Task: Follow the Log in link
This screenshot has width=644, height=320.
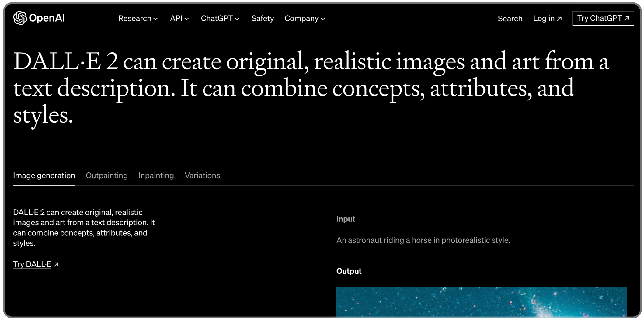Action: 547,19
